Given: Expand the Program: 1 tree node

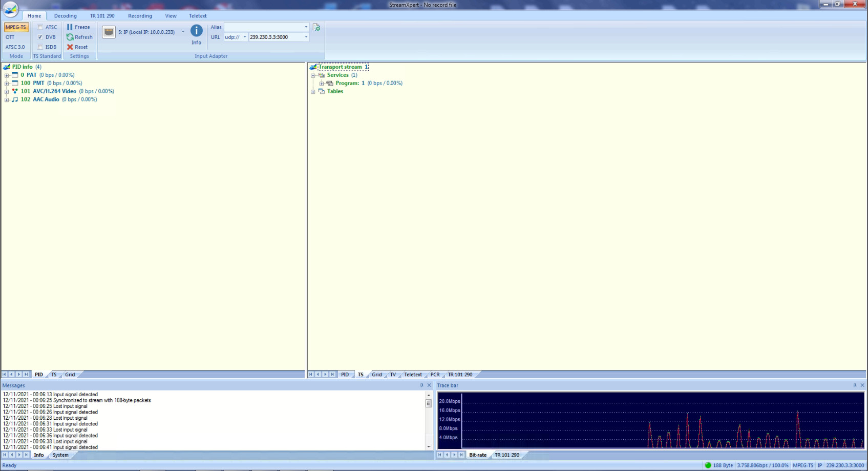Looking at the screenshot, I should (322, 83).
